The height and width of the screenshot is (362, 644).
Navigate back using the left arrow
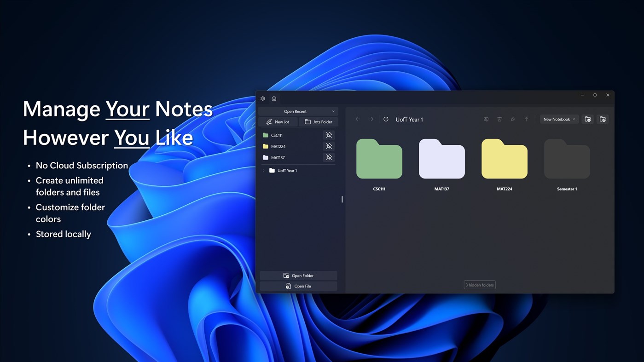[x=358, y=119]
